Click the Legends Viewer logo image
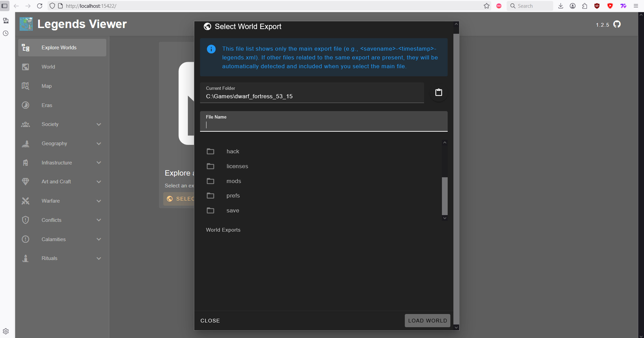 (26, 24)
